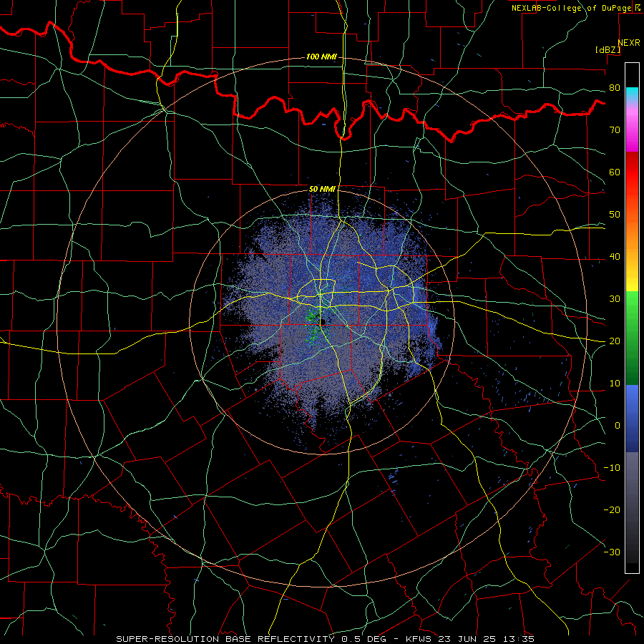Image resolution: width=644 pixels, height=644 pixels.
Task: Click the 80 dBZ legend value
Action: (x=615, y=88)
